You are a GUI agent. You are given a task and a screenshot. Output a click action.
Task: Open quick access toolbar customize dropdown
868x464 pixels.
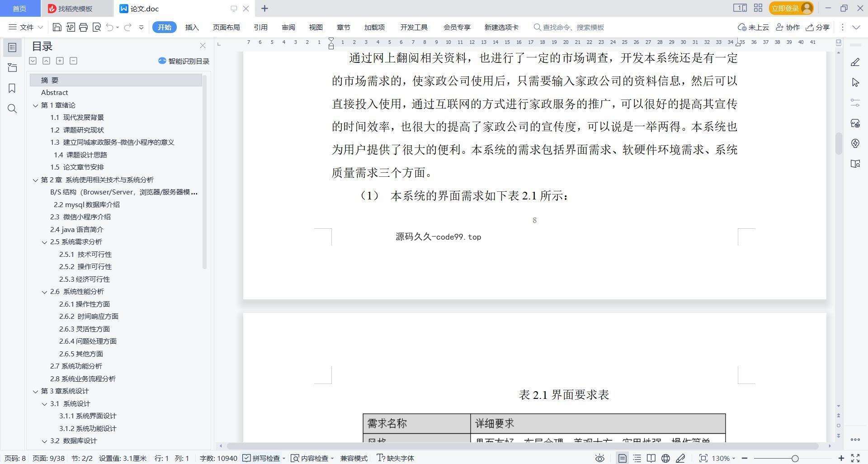[141, 27]
